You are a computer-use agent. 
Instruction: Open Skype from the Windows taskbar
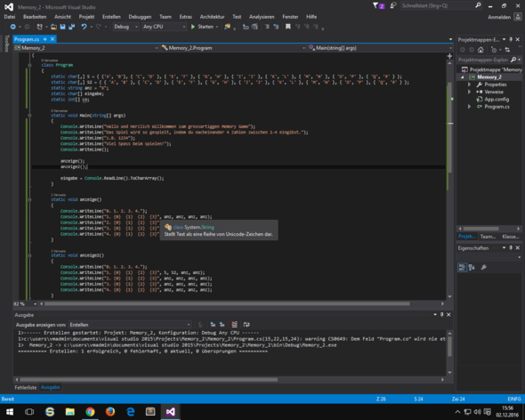pos(50,412)
